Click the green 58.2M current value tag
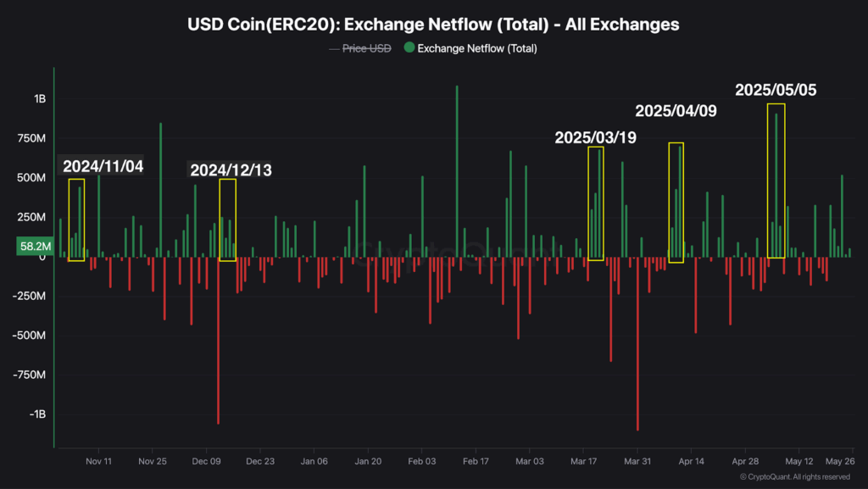 pyautogui.click(x=35, y=247)
